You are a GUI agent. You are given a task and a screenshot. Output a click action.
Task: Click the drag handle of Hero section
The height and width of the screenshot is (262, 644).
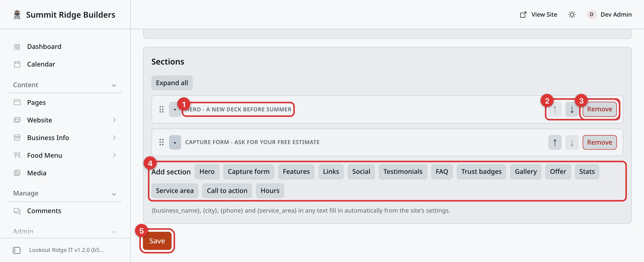(162, 109)
